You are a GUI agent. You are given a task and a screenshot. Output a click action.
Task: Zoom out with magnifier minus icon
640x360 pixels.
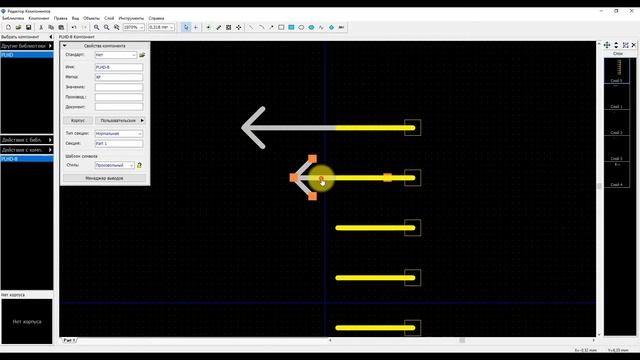[x=107, y=27]
